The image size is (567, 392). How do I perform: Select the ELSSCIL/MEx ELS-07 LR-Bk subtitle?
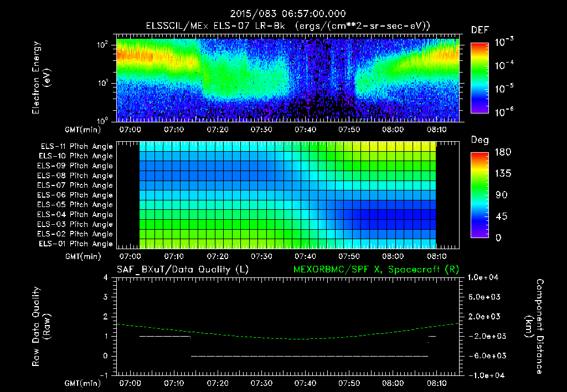[x=215, y=26]
